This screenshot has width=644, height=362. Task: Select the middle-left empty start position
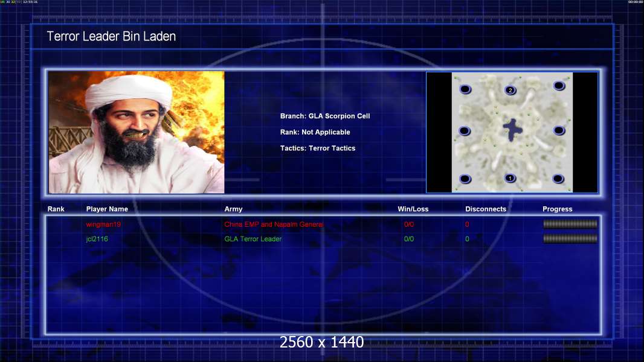[465, 130]
